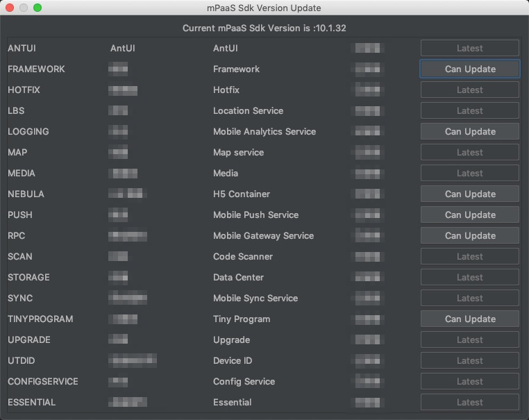This screenshot has width=529, height=420.
Task: Select the MAP label
Action: (x=17, y=152)
